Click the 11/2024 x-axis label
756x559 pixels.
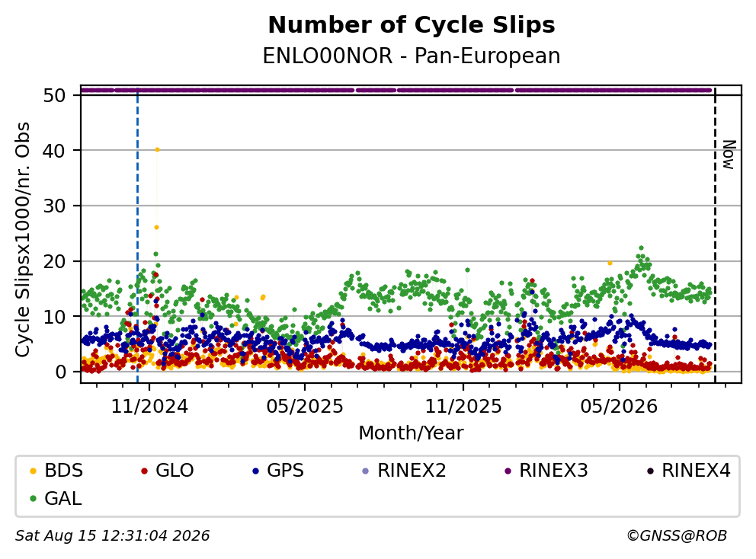click(x=149, y=407)
